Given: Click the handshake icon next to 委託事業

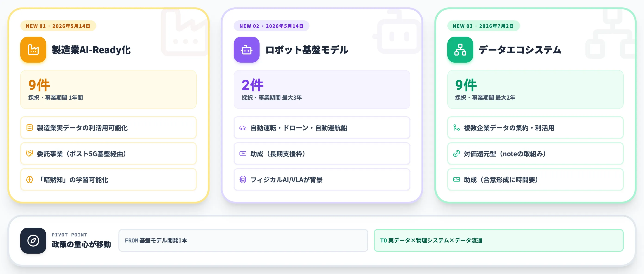Looking at the screenshot, I should [30, 153].
